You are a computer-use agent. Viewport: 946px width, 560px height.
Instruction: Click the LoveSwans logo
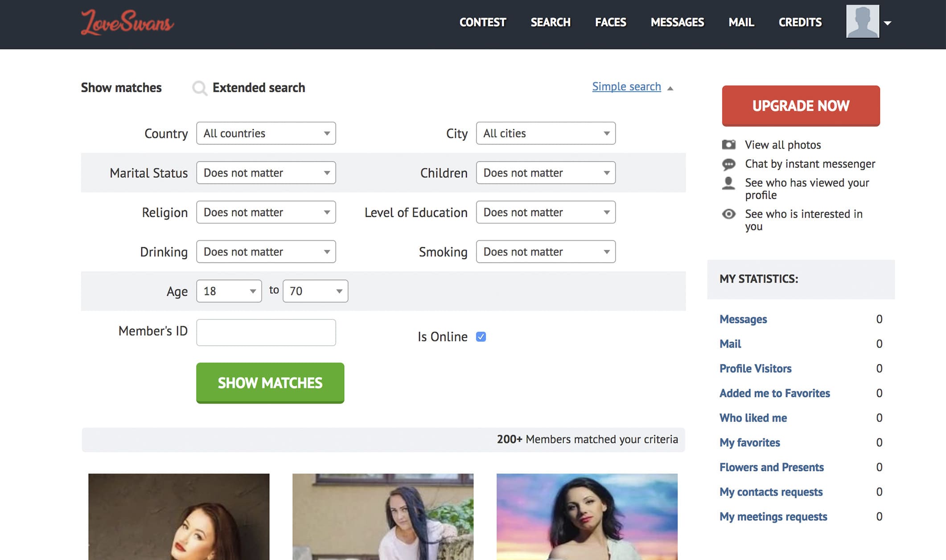[127, 22]
